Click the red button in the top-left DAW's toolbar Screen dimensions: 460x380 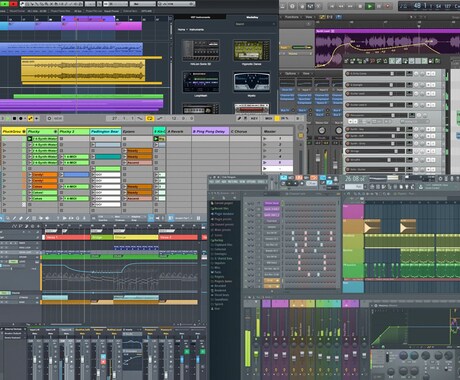[x=14, y=4]
